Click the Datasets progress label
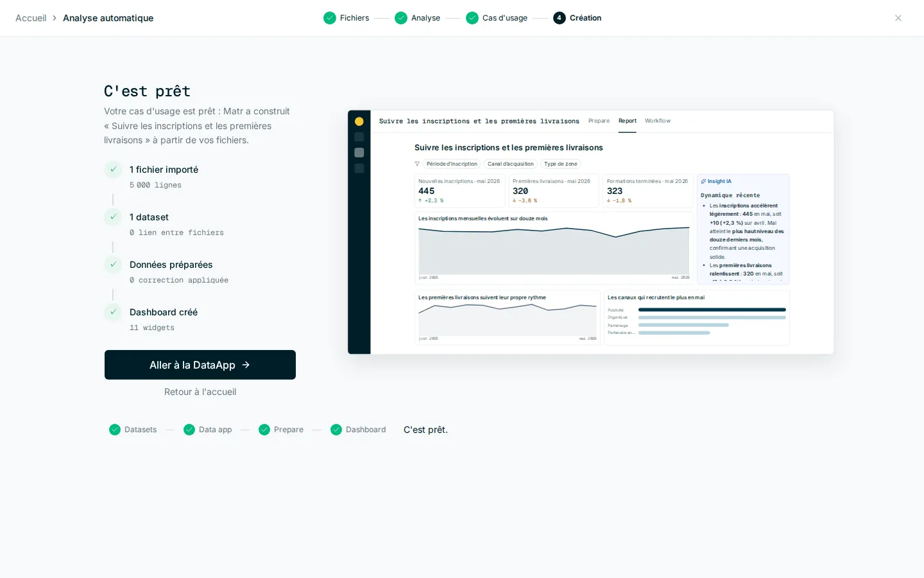 [141, 430]
